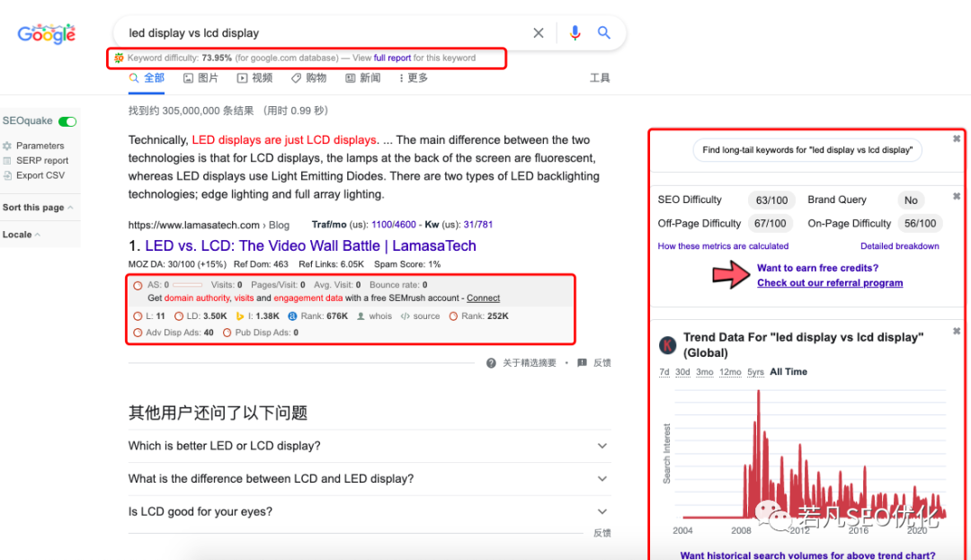Select the All Time trend range
Viewport: 971px width, 560px height.
click(788, 372)
